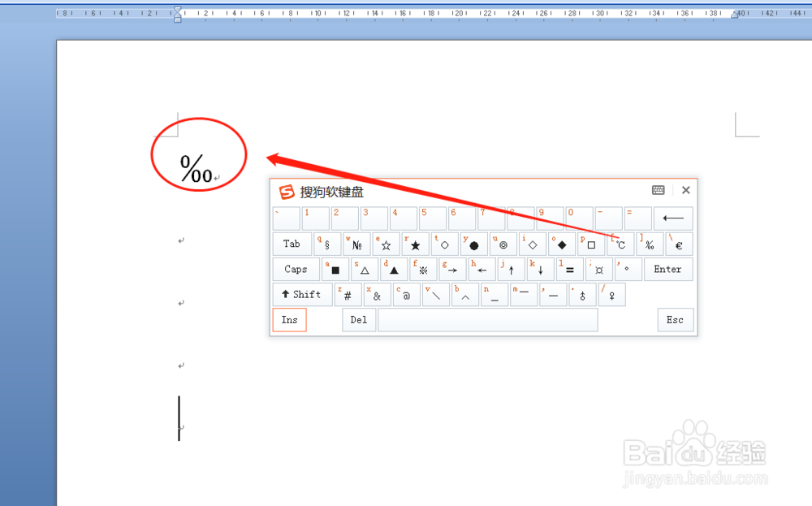Insert the male ♂ symbol
Viewport: 812px width, 506px height.
tap(582, 295)
